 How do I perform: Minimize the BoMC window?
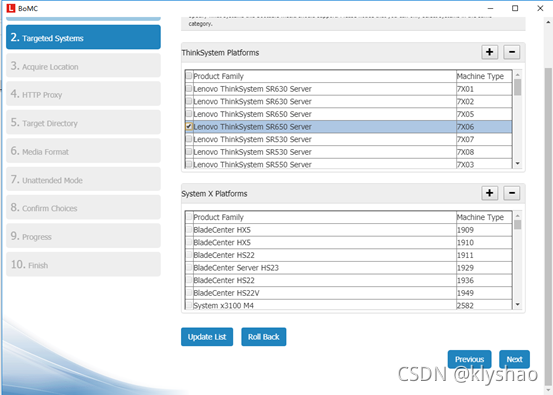point(490,8)
